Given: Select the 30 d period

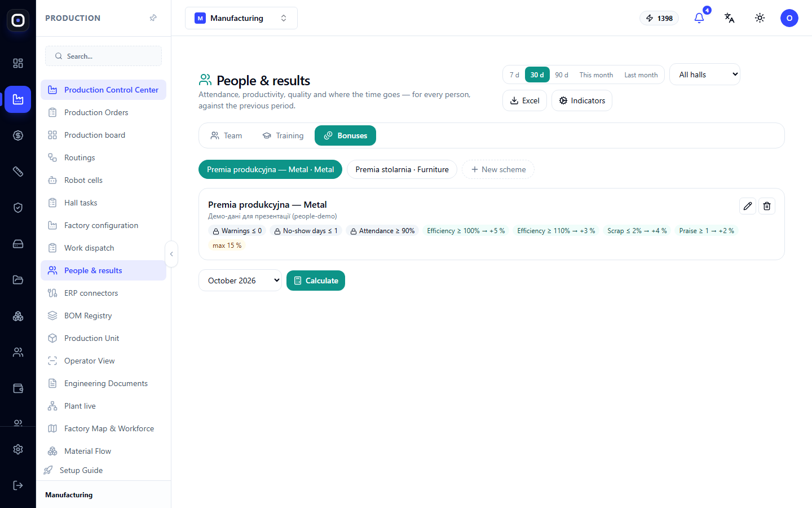Looking at the screenshot, I should pos(537,75).
